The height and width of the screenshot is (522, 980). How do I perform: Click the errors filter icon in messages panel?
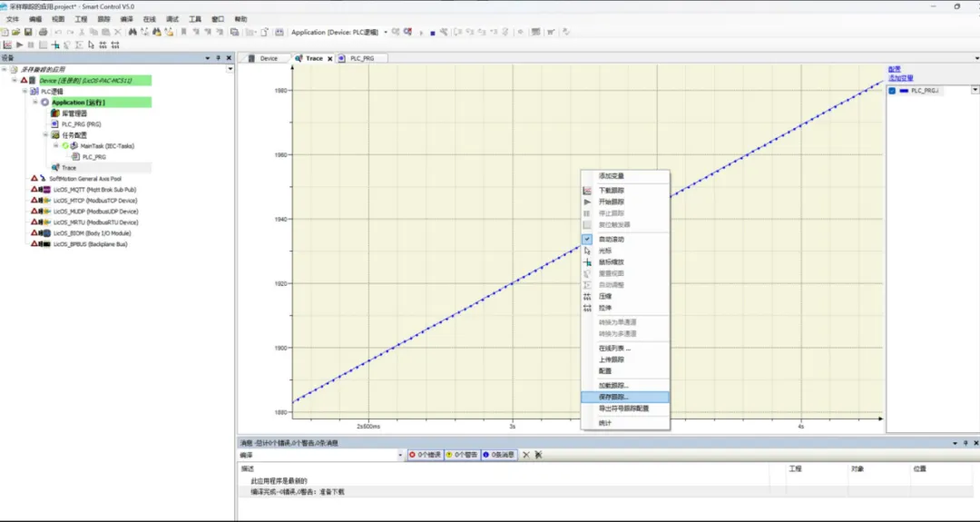click(x=412, y=455)
